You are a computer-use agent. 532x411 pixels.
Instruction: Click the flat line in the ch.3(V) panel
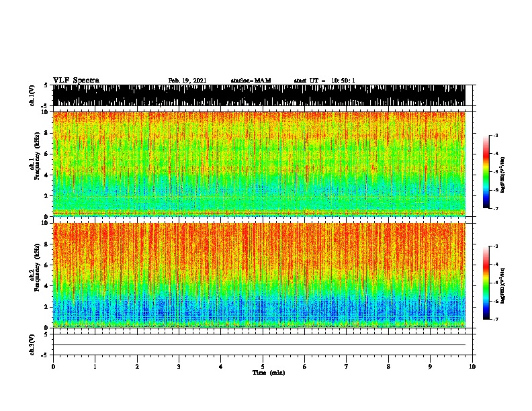(259, 345)
